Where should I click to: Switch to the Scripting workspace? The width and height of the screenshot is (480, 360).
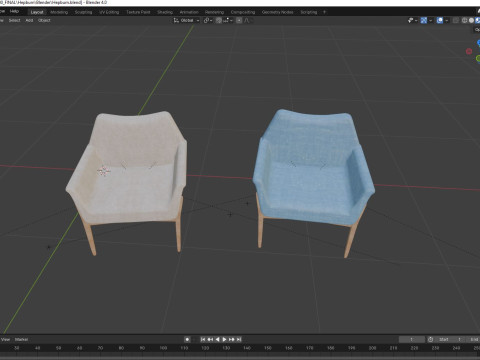pos(309,12)
